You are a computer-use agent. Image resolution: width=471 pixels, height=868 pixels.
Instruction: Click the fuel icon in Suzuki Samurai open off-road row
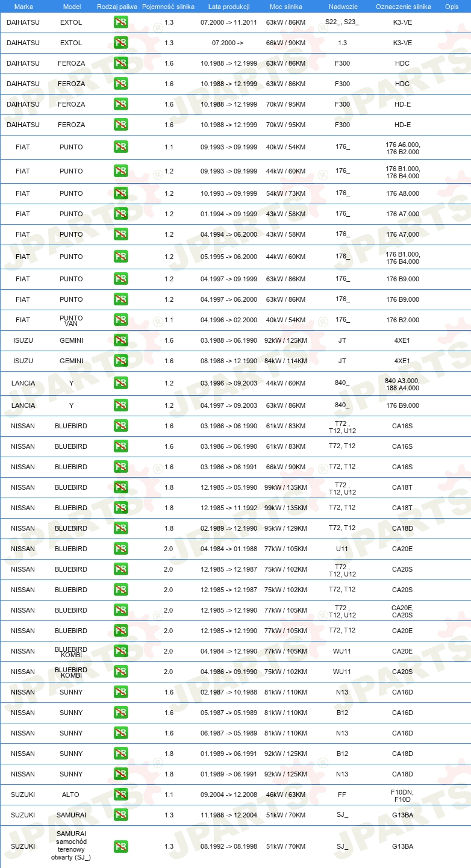click(120, 846)
